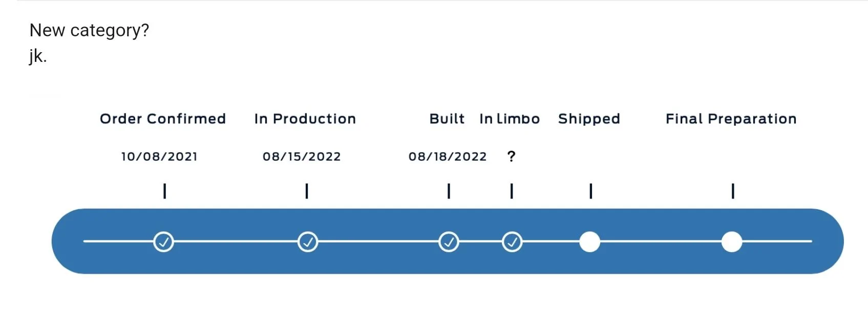This screenshot has width=868, height=313.
Task: Click the tick mark above Final Preparation circle
Action: click(733, 191)
